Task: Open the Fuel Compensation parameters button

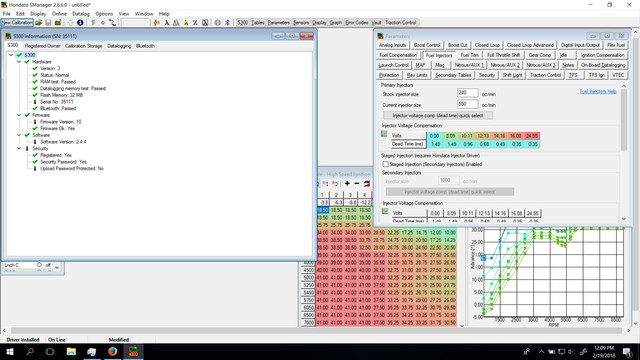Action: click(x=398, y=55)
